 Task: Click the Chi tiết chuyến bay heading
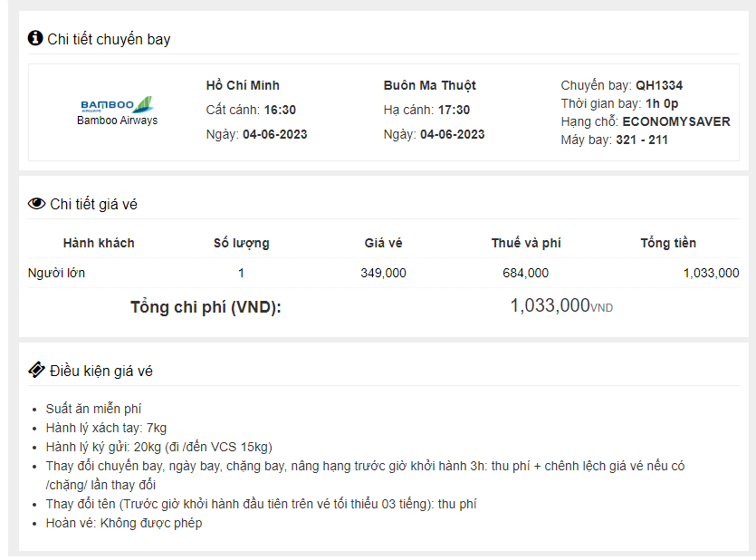pyautogui.click(x=109, y=39)
